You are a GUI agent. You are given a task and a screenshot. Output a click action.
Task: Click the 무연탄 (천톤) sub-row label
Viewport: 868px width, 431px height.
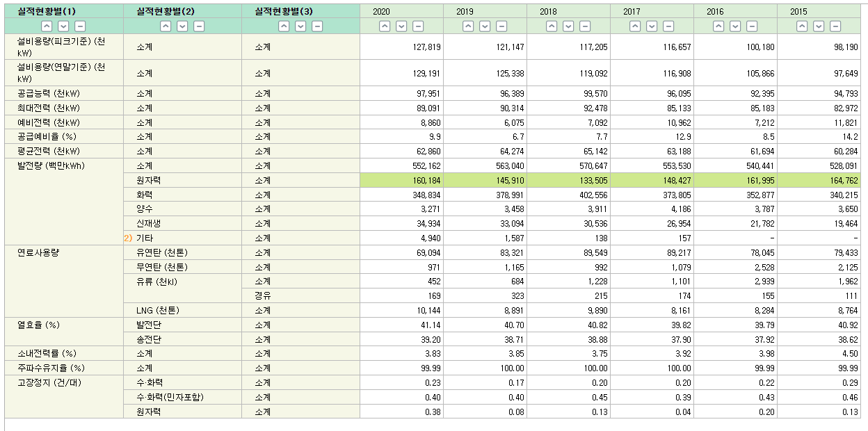click(163, 267)
